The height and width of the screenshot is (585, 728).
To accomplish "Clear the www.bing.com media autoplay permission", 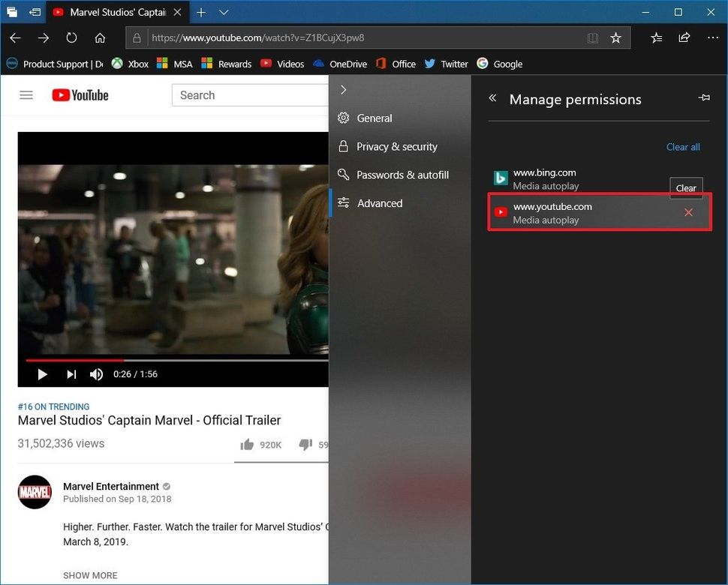I will 685,188.
